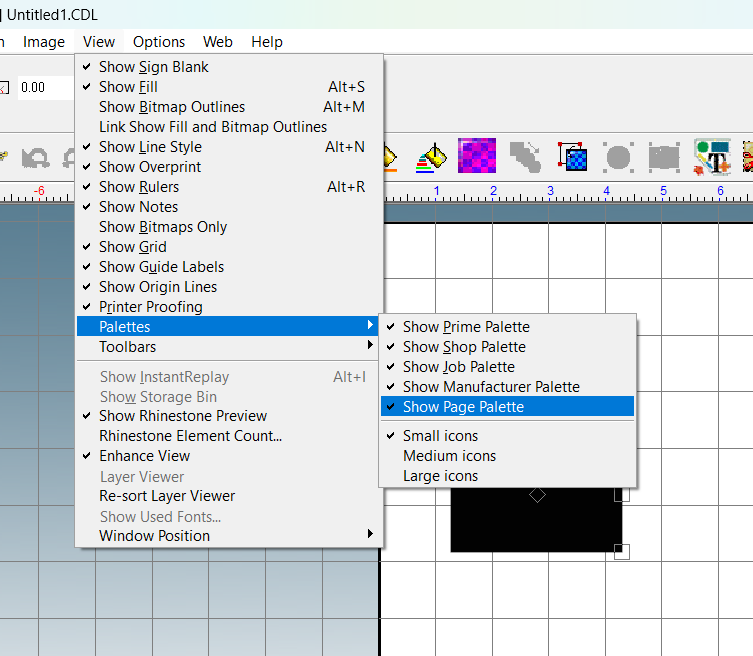Toggle Show Page Palette

pyautogui.click(x=508, y=407)
